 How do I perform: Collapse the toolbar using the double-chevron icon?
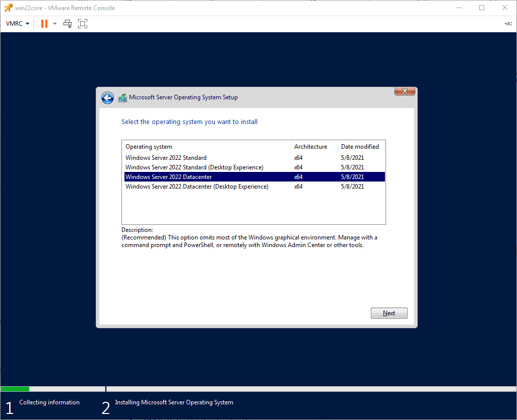[508, 23]
